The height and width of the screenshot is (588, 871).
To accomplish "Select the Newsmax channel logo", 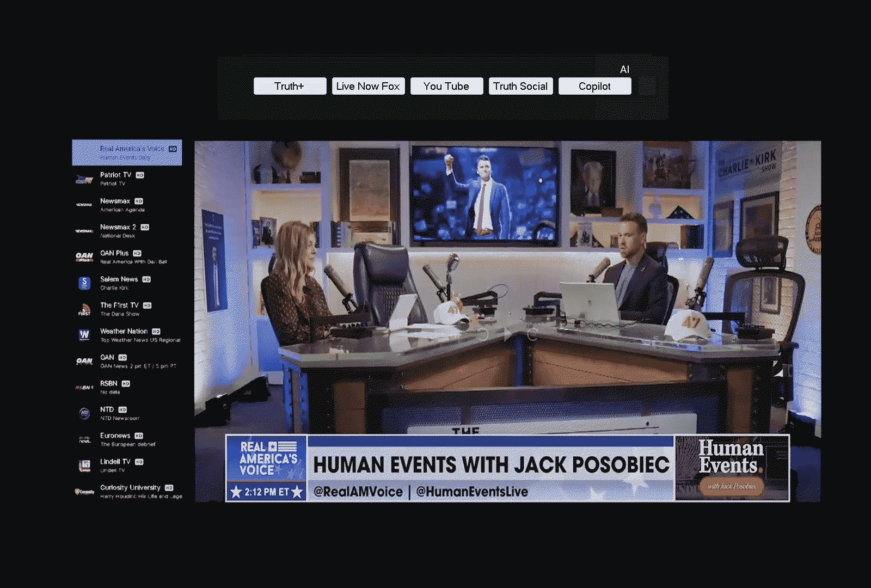I will tap(83, 204).
